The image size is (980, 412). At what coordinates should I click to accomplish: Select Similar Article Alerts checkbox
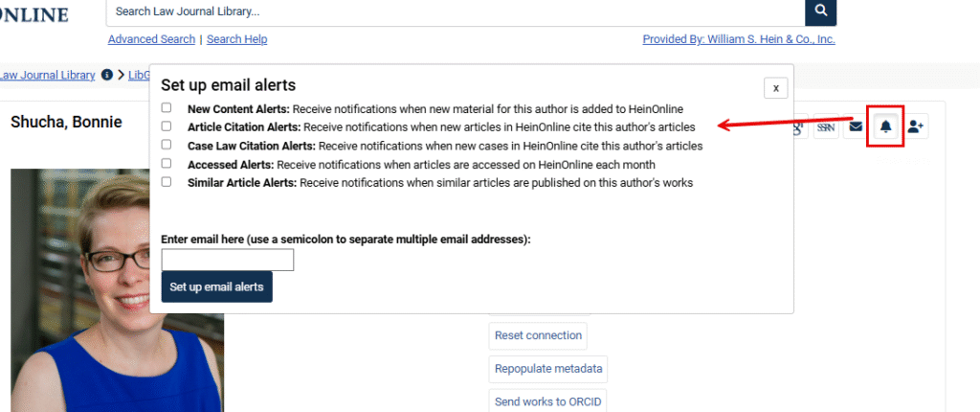(167, 182)
